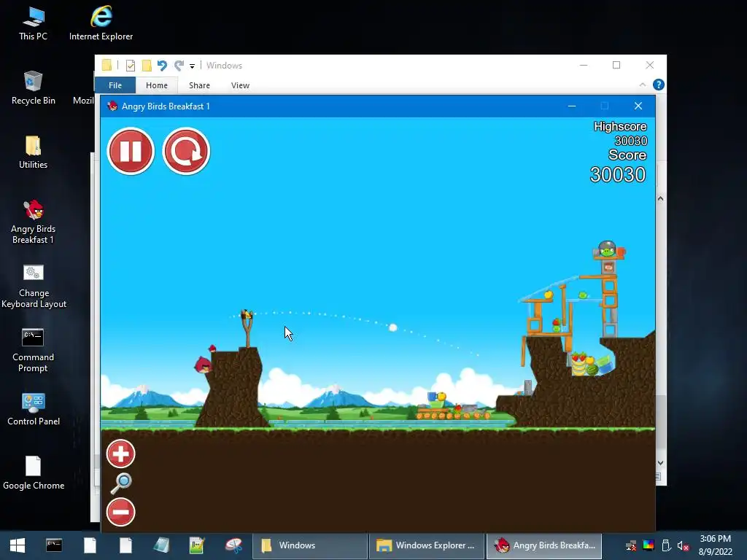Click the Explorer scrollbar up arrow
747x560 pixels.
[661, 198]
